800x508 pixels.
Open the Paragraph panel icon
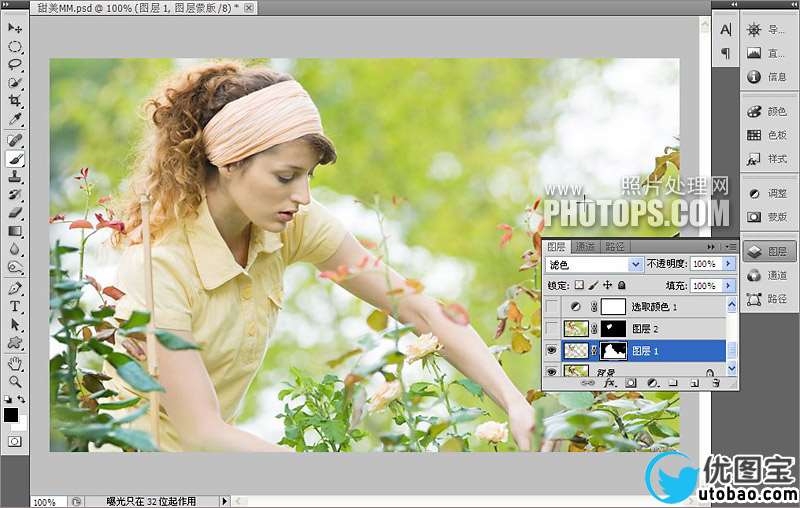click(x=726, y=53)
